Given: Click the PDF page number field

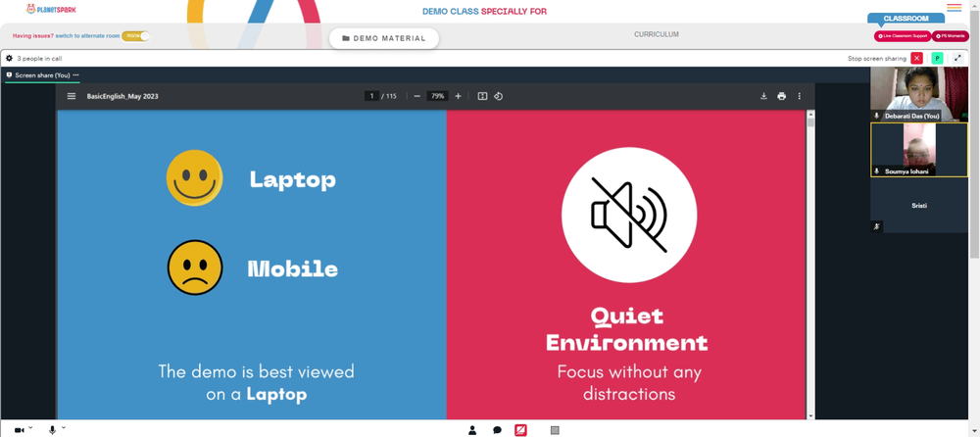Looking at the screenshot, I should click(371, 96).
